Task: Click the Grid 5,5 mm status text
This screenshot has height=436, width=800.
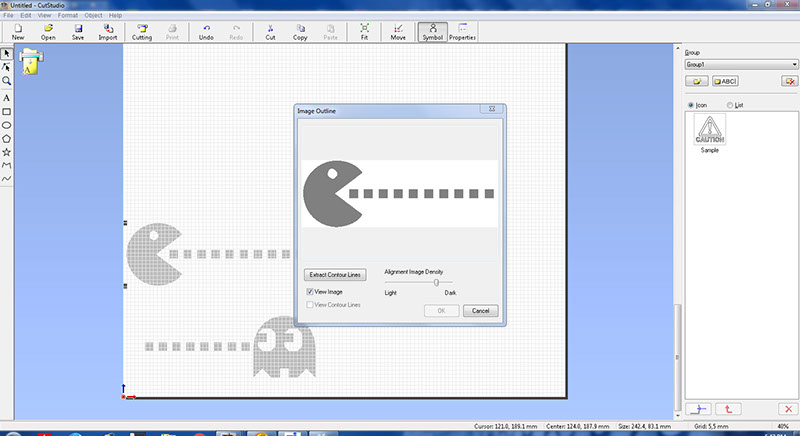Action: click(711, 426)
